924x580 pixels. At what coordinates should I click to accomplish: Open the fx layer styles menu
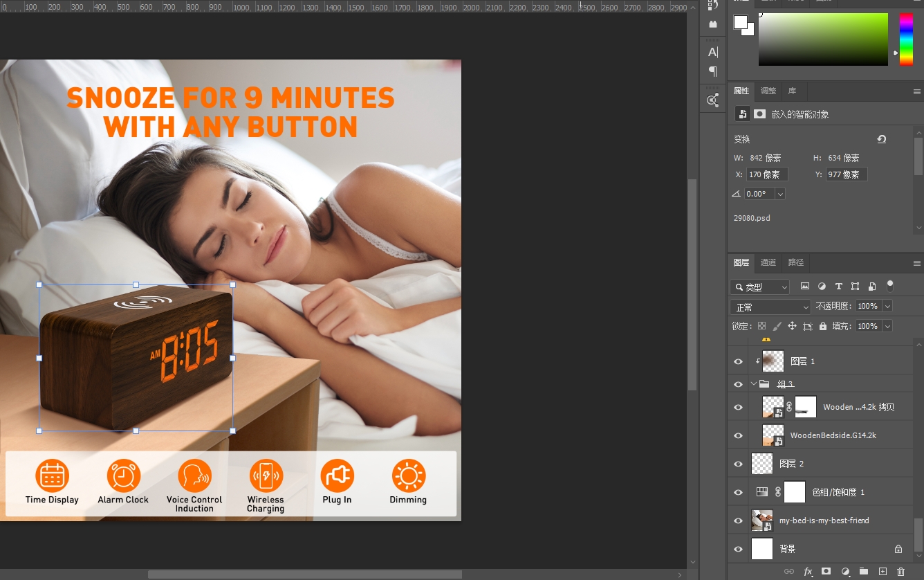pyautogui.click(x=808, y=572)
